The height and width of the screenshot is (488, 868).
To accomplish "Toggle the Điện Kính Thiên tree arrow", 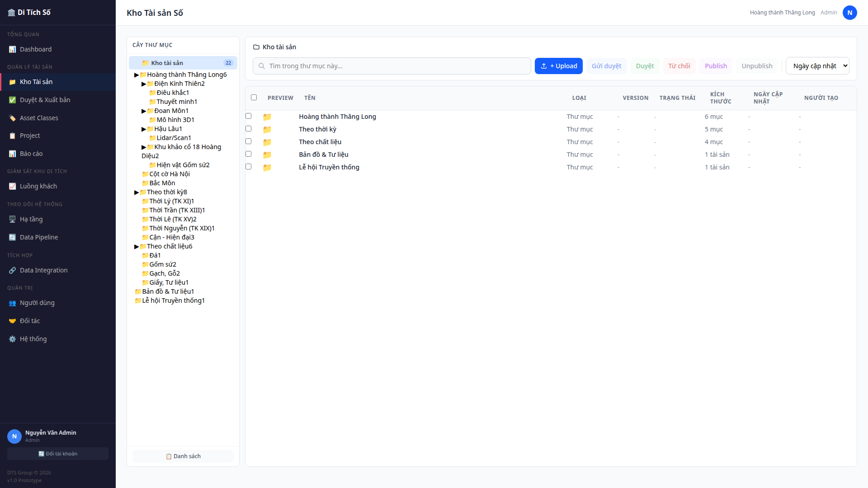I will point(144,84).
